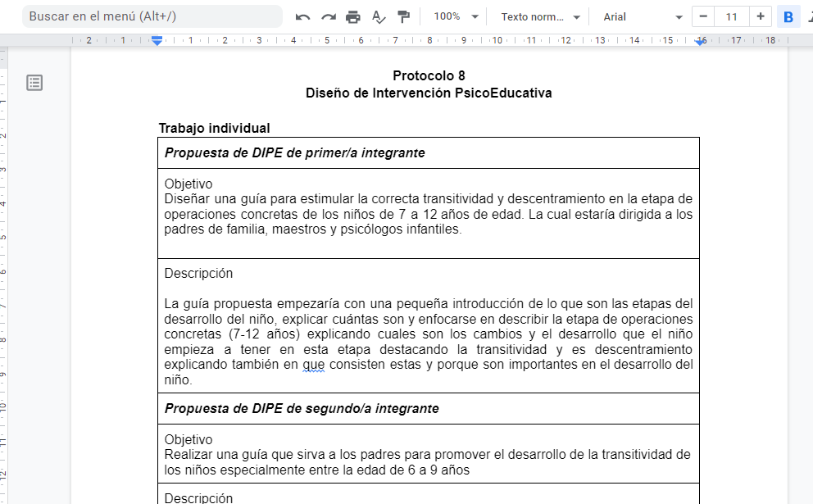Select the paint format tool
The width and height of the screenshot is (813, 504).
click(403, 16)
